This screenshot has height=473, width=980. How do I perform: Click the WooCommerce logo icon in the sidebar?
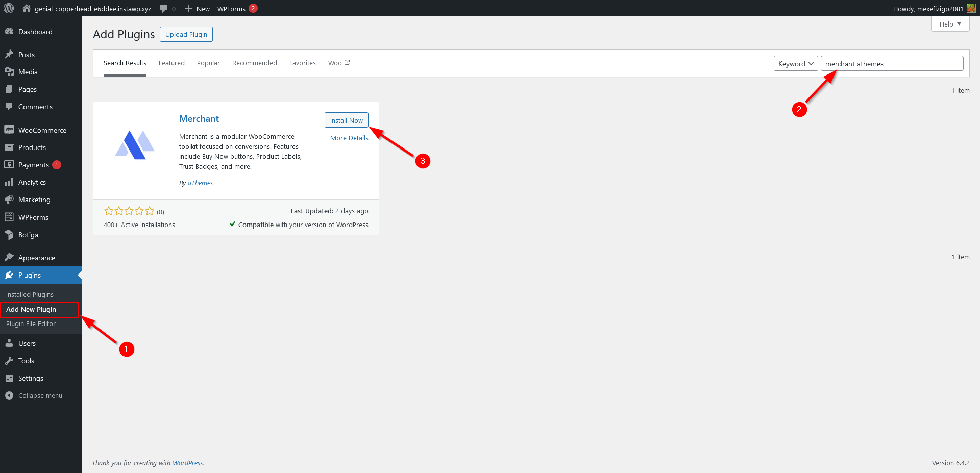click(9, 130)
